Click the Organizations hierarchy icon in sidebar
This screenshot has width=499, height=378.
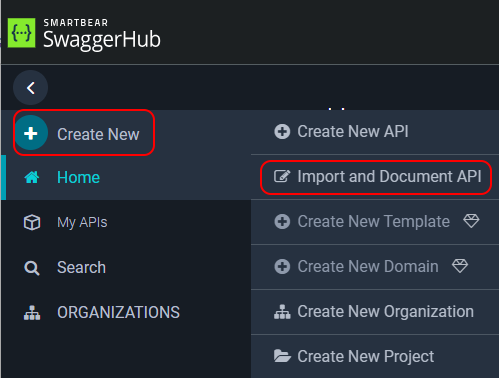pyautogui.click(x=32, y=313)
